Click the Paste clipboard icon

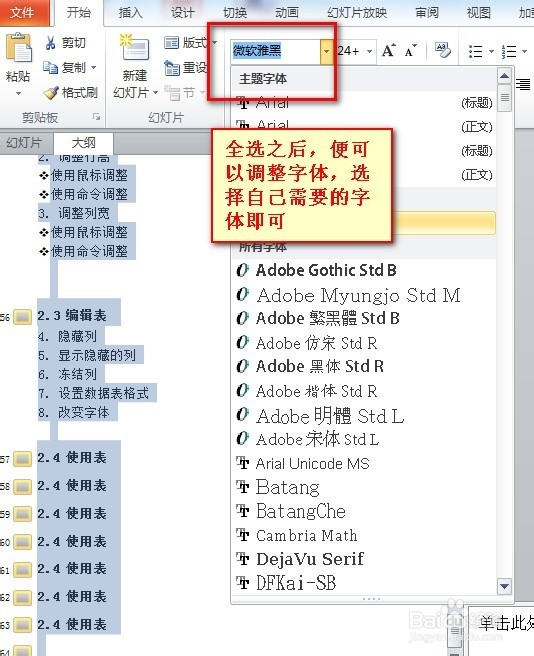tap(18, 47)
